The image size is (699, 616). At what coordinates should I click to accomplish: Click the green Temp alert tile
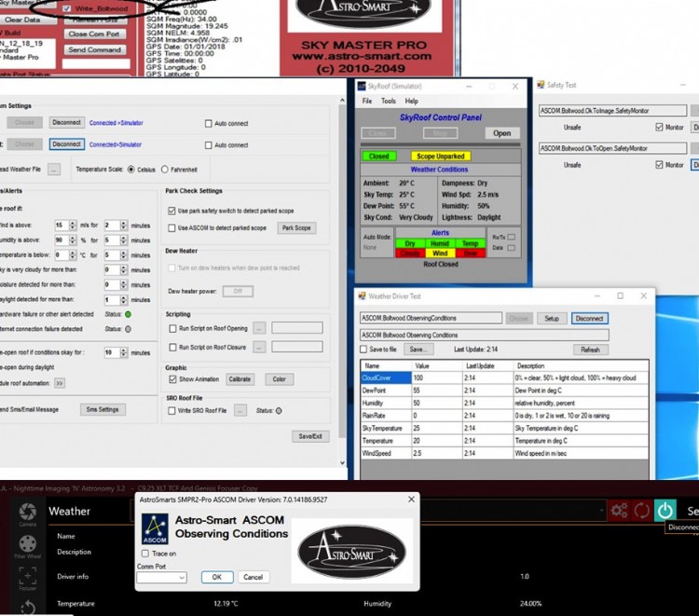pos(470,243)
